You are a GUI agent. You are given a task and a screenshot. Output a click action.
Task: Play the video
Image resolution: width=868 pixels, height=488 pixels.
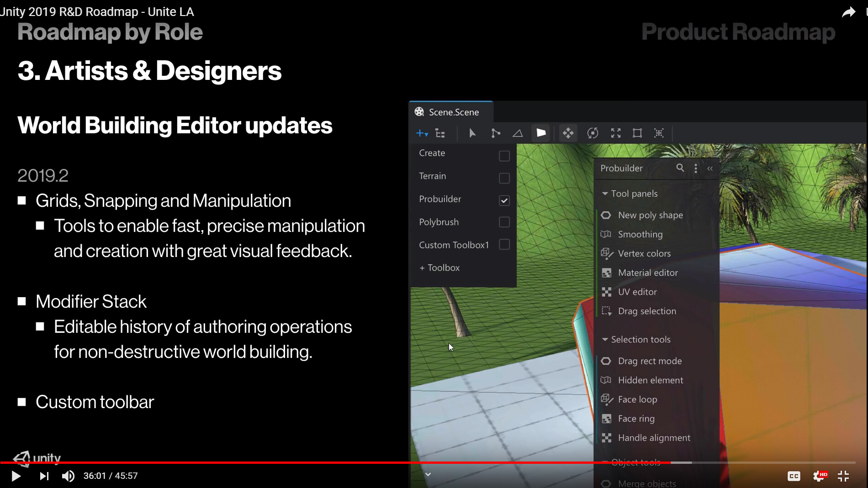[x=16, y=476]
